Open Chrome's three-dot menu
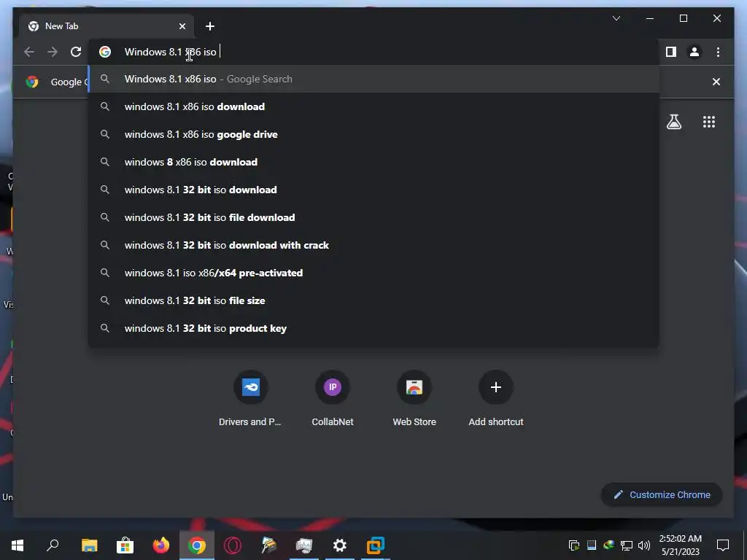The image size is (747, 560). coord(718,52)
